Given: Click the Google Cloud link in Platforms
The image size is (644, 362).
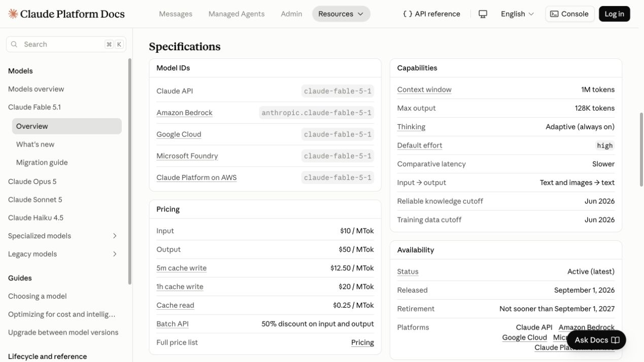Looking at the screenshot, I should [x=524, y=337].
